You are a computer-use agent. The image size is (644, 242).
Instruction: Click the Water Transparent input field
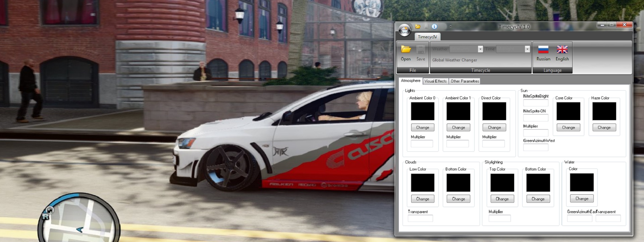point(608,219)
